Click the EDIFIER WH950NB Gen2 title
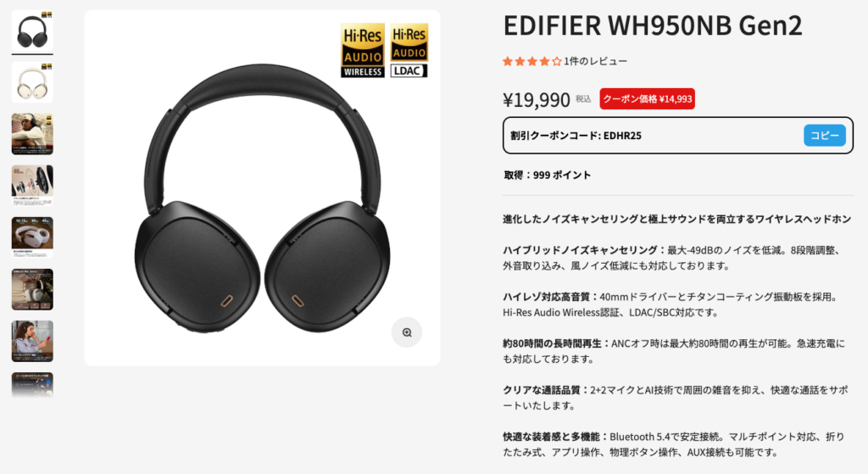Screen dimensions: 868x474 pyautogui.click(x=652, y=25)
